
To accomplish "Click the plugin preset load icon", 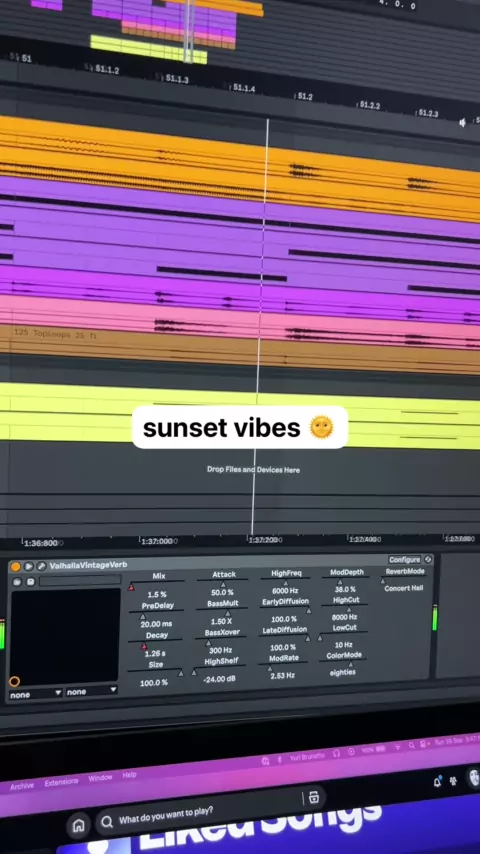I will 17,582.
